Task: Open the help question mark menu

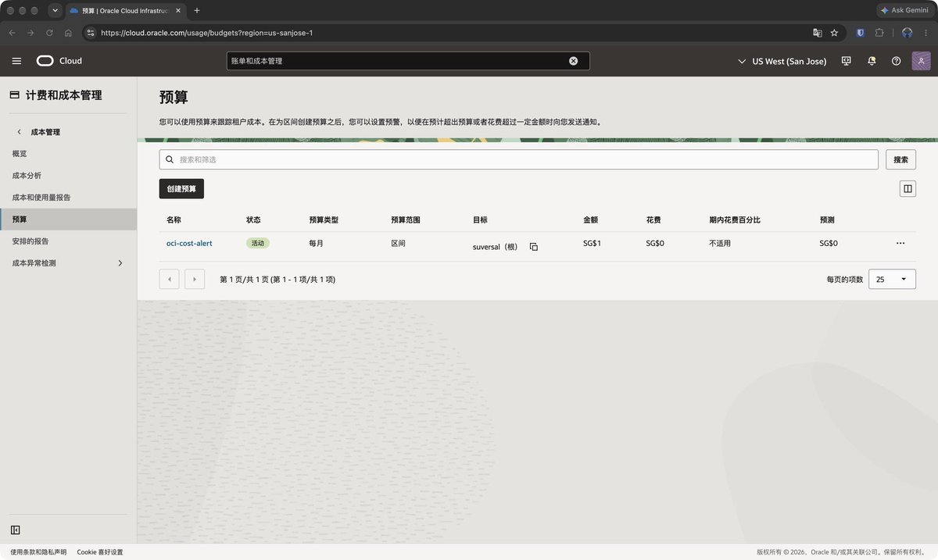Action: tap(897, 61)
